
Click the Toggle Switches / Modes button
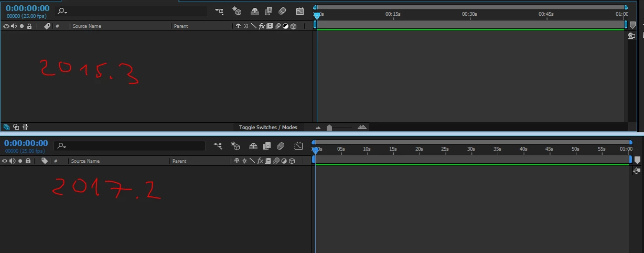coord(268,128)
